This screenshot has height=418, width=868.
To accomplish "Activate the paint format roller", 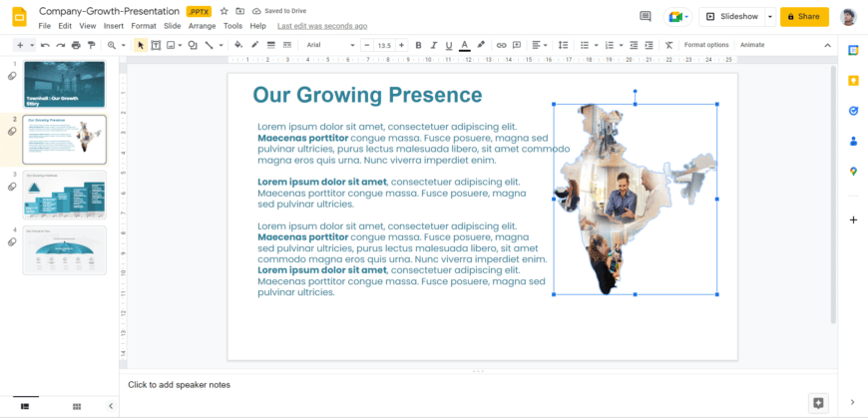I will click(x=92, y=45).
